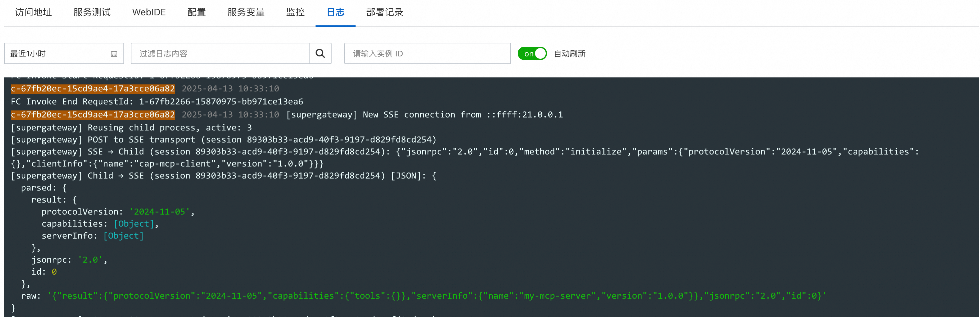This screenshot has height=317, width=980.
Task: Switch to the 监控 tab
Action: [295, 13]
